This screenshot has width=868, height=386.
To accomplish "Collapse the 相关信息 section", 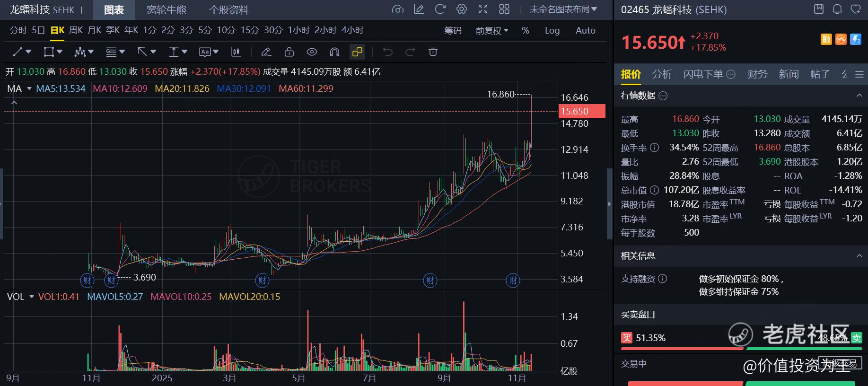I will pos(859,256).
